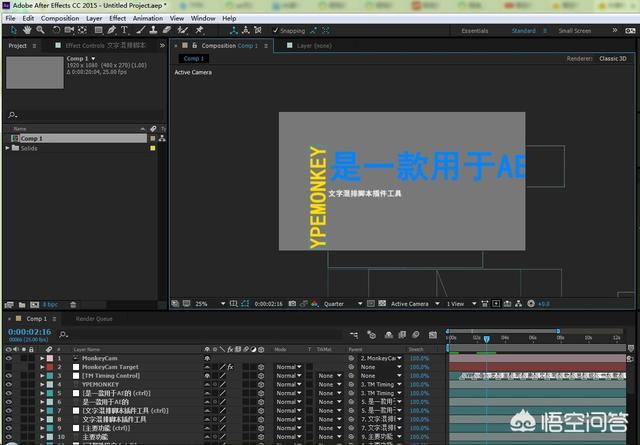Toggle the Snapping checkbox
Screen dimensions: 640x445
pyautogui.click(x=277, y=31)
